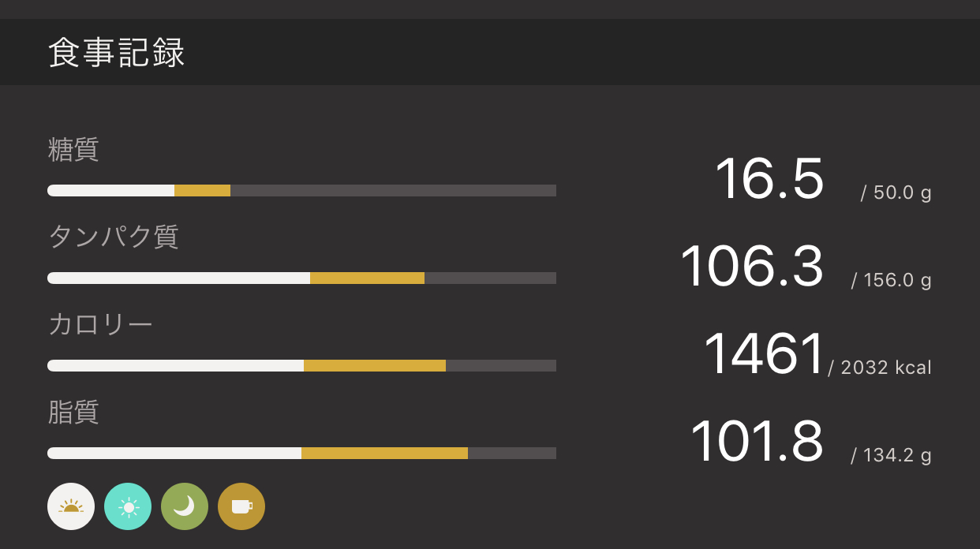Click the 16.5 carbohydrate value
This screenshot has height=549, width=980.
(x=769, y=179)
